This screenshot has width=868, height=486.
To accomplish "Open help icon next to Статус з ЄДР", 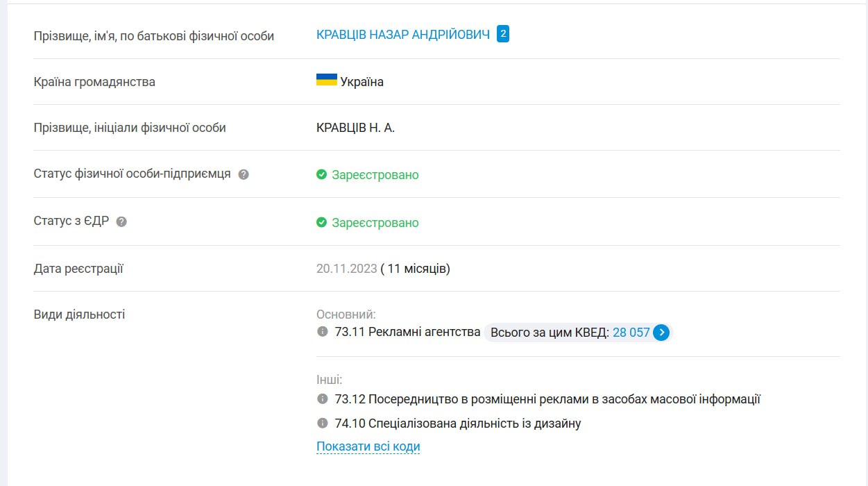I will [x=121, y=222].
